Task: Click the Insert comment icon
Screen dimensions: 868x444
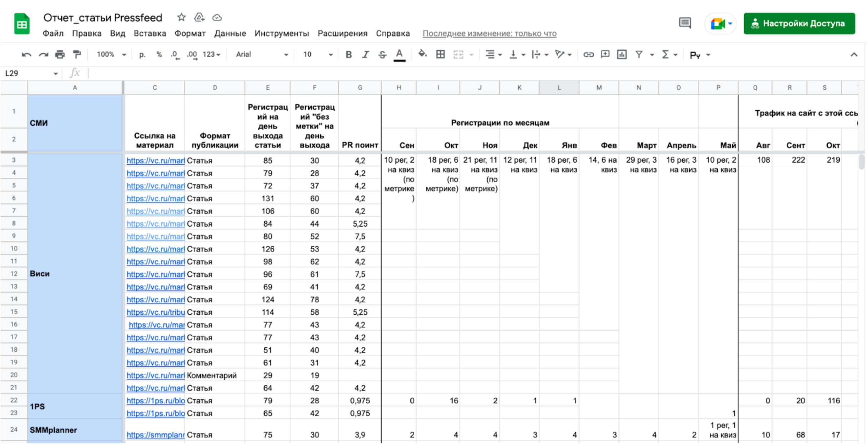Action: tap(605, 55)
